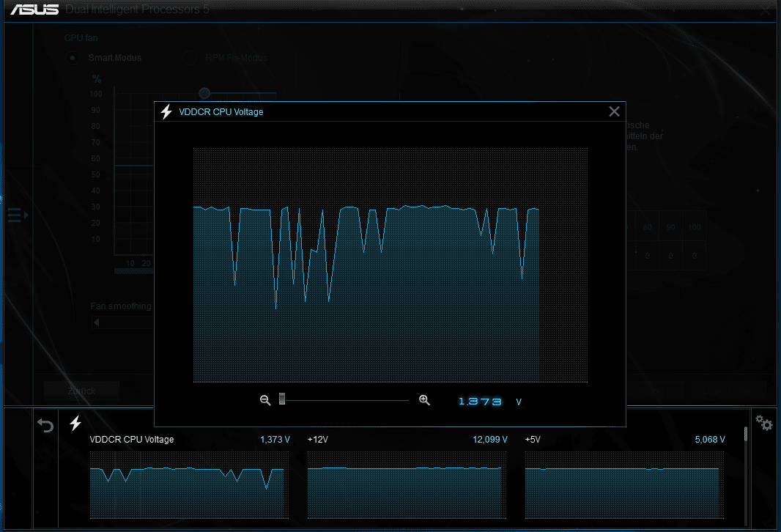The width and height of the screenshot is (781, 532).
Task: Select the RPM Fix-Modus radio button
Action: [189, 58]
